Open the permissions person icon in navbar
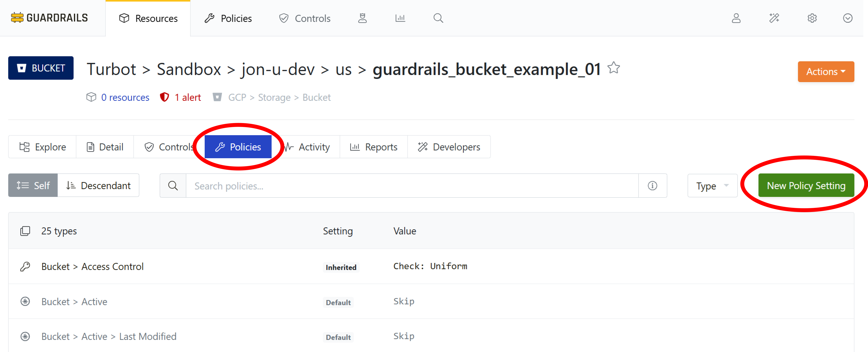The height and width of the screenshot is (352, 868). click(x=362, y=18)
